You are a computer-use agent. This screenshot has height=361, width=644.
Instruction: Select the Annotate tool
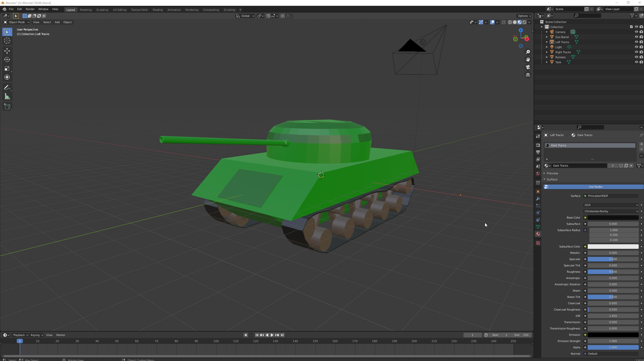coord(7,88)
